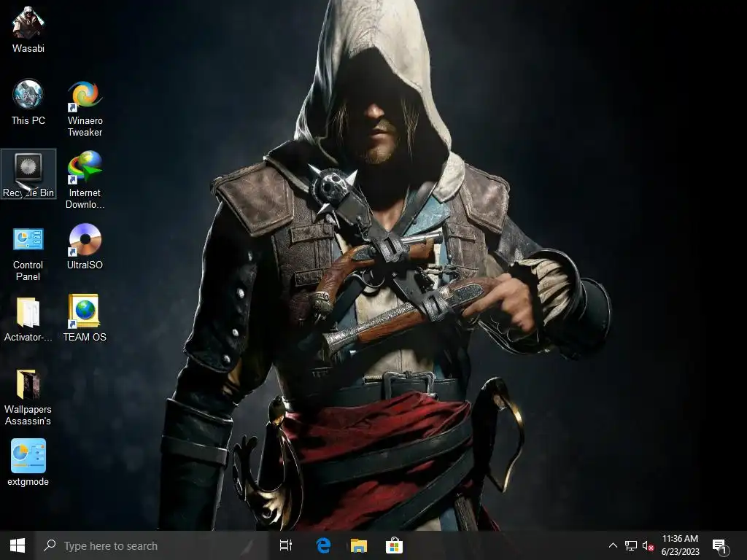
Task: Select the This PC desktop icon
Action: [28, 102]
